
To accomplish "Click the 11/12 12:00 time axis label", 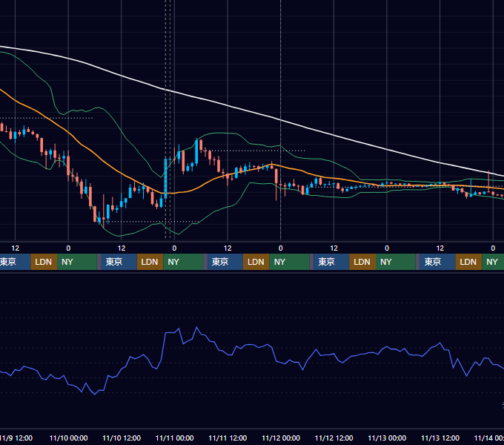I will 334,438.
